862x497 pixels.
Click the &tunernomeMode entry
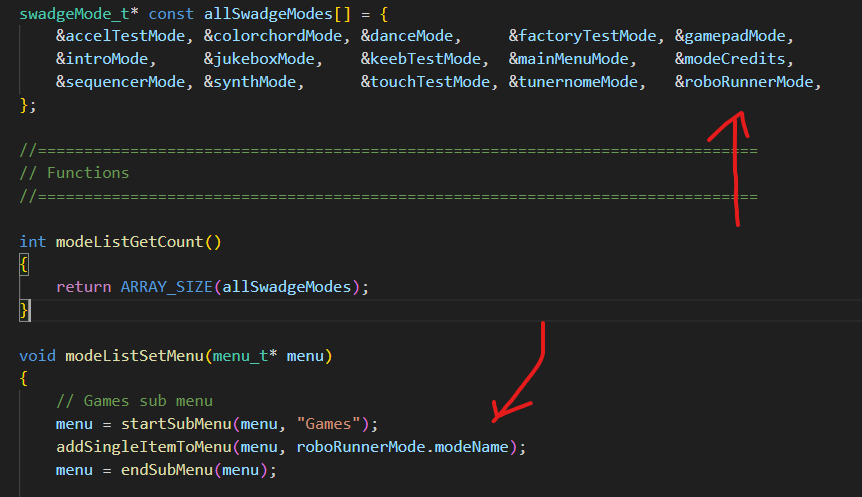pyautogui.click(x=573, y=82)
